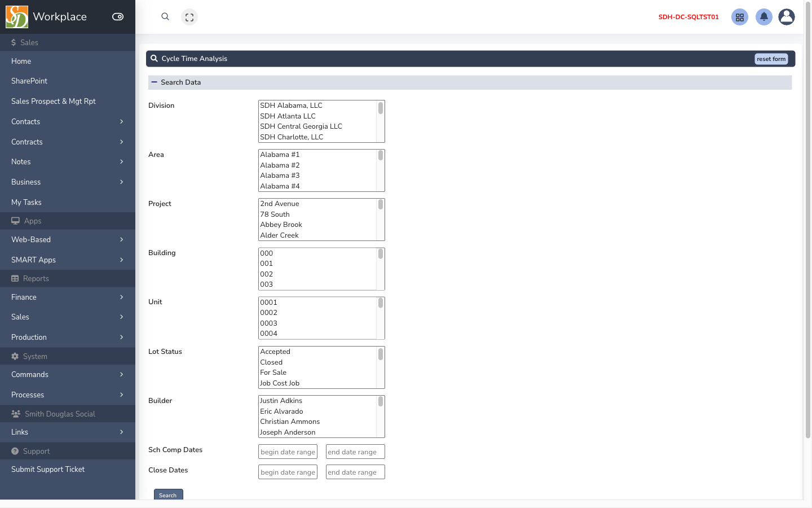Click the dollar icon beside Sales header
The image size is (812, 508).
click(14, 42)
